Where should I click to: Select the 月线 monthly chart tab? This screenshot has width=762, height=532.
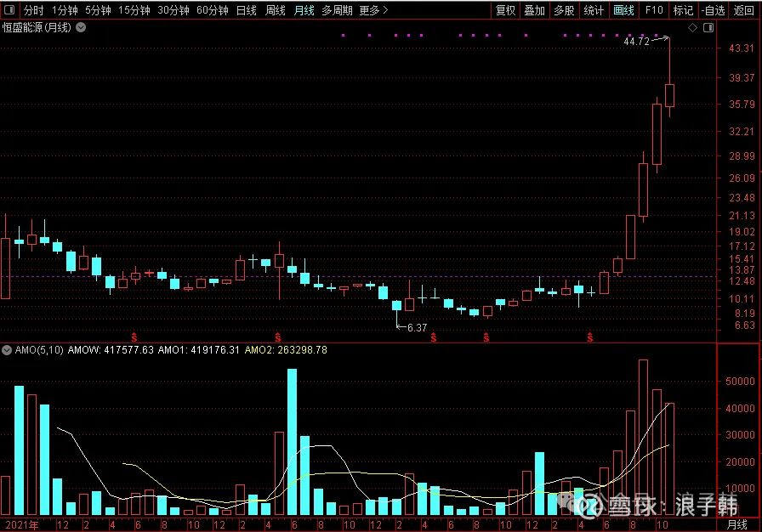304,10
